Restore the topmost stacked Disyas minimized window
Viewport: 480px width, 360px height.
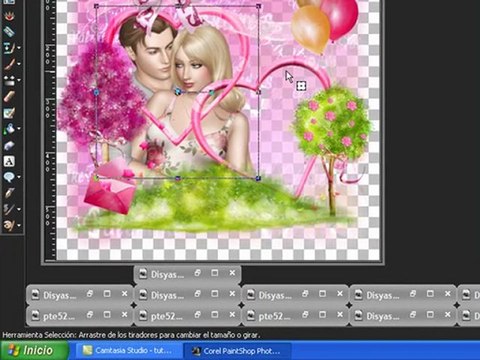(x=197, y=273)
